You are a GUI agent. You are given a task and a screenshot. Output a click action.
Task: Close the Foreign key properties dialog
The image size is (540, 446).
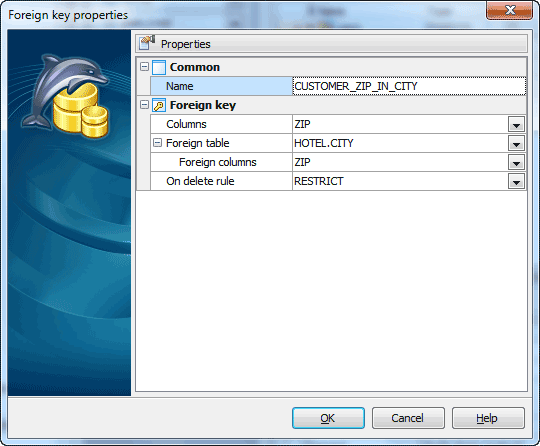[x=509, y=10]
